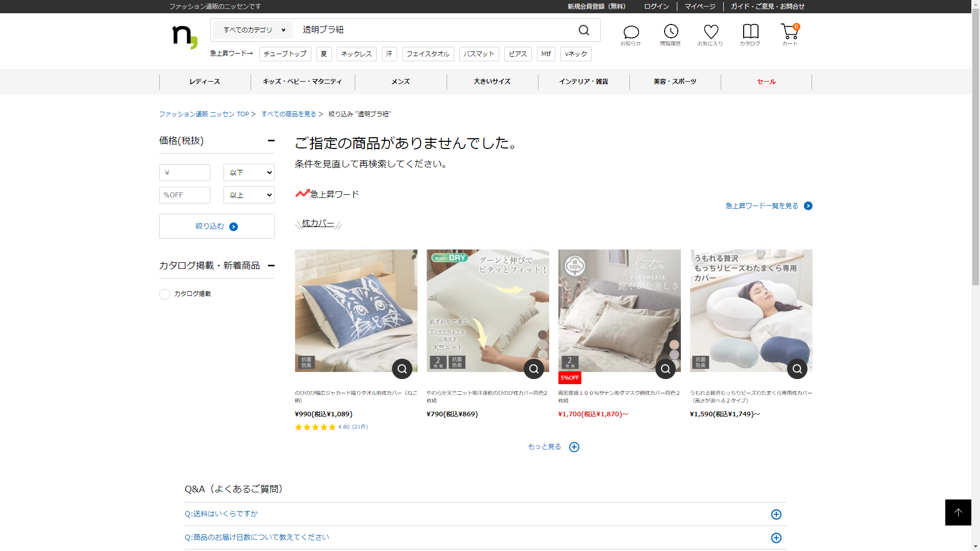Image resolution: width=980 pixels, height=551 pixels.
Task: Open the お気に入り favorites heart icon
Action: [x=710, y=32]
